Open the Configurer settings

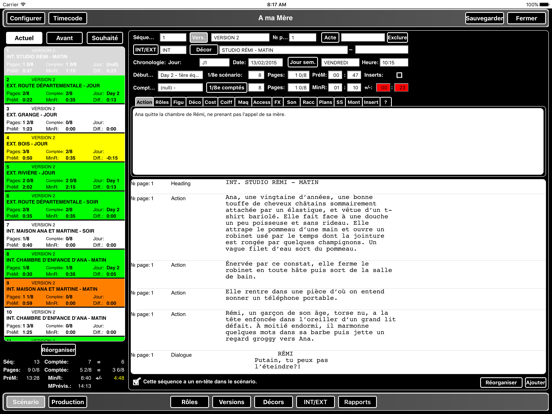point(26,18)
